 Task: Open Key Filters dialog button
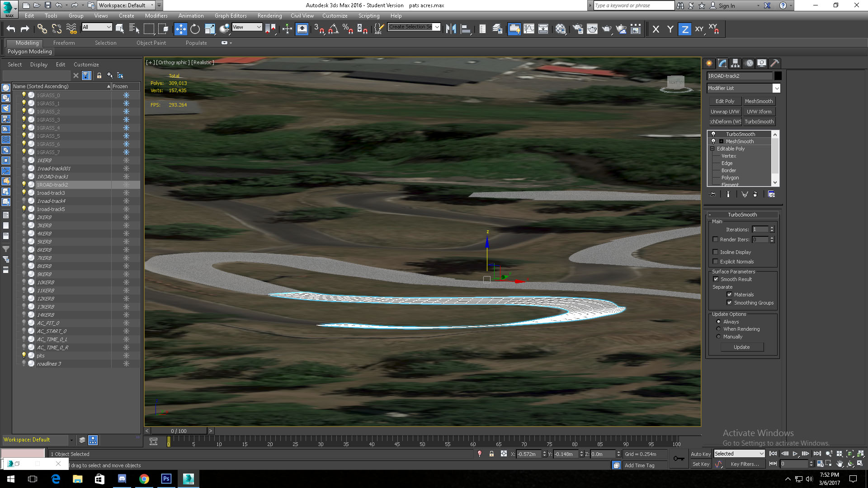click(x=745, y=464)
